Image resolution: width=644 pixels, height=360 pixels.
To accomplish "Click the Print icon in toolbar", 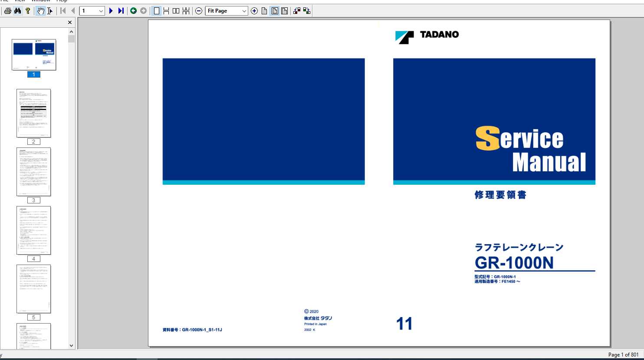I will tap(7, 11).
